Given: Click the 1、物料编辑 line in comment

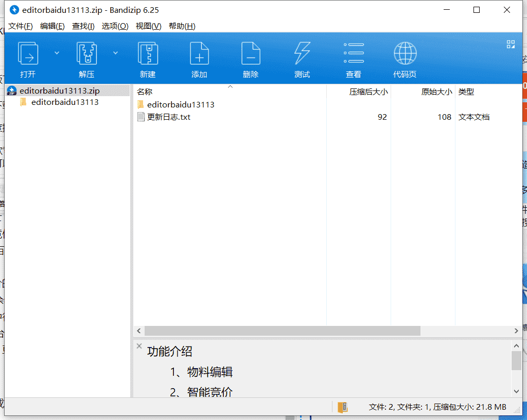Looking at the screenshot, I should point(201,372).
